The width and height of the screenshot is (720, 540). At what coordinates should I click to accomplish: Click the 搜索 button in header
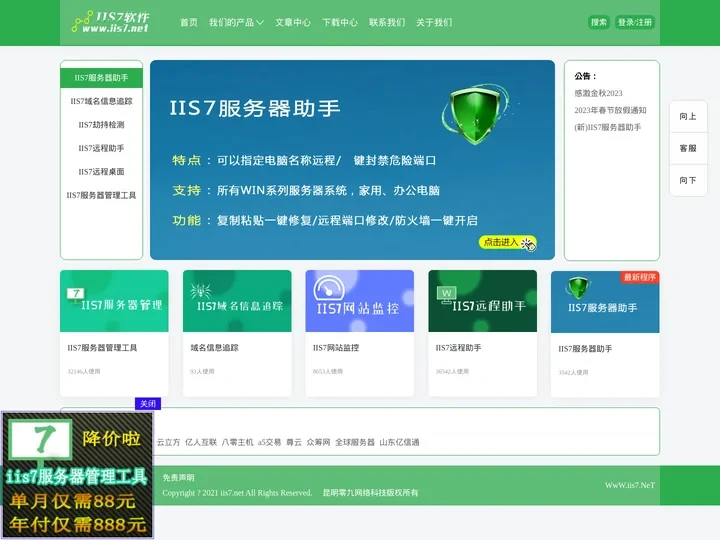[599, 22]
